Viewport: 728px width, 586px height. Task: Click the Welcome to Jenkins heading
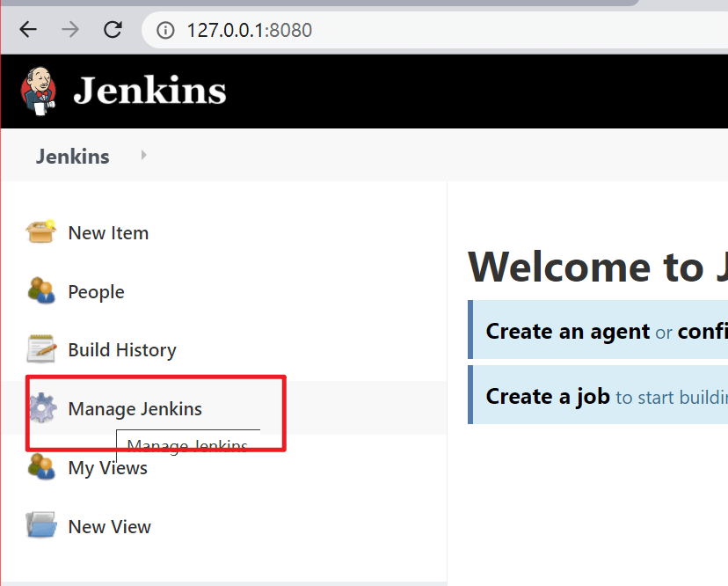click(x=598, y=267)
